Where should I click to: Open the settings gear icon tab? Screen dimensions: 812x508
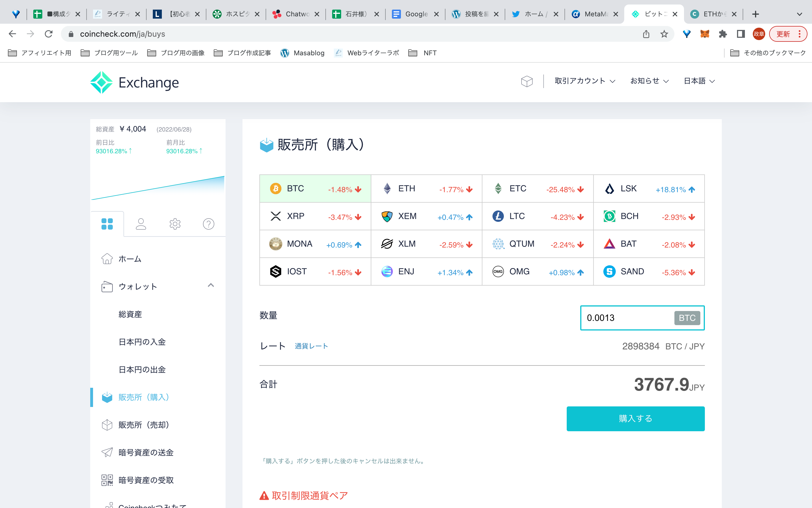click(175, 224)
